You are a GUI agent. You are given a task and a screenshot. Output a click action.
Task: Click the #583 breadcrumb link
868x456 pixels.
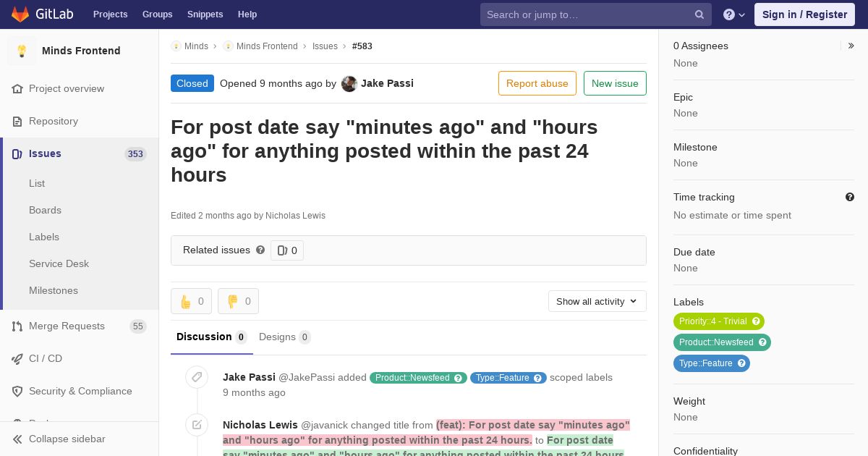[x=362, y=46]
